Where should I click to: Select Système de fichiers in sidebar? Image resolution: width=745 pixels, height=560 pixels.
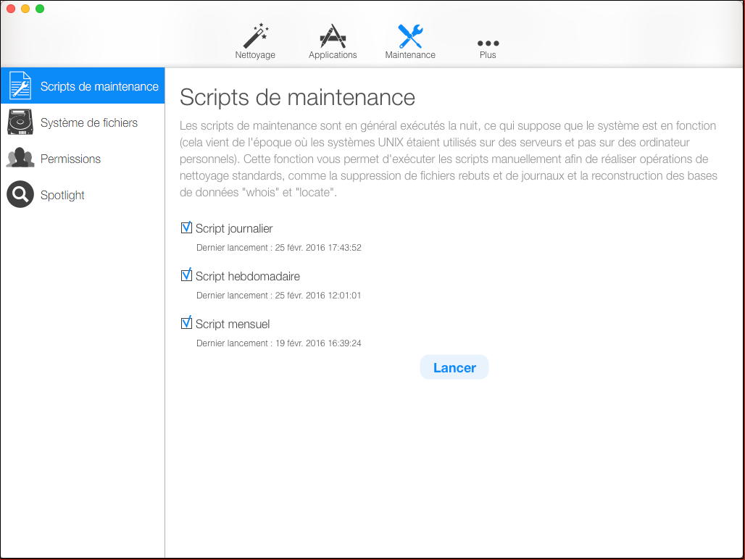(x=83, y=122)
